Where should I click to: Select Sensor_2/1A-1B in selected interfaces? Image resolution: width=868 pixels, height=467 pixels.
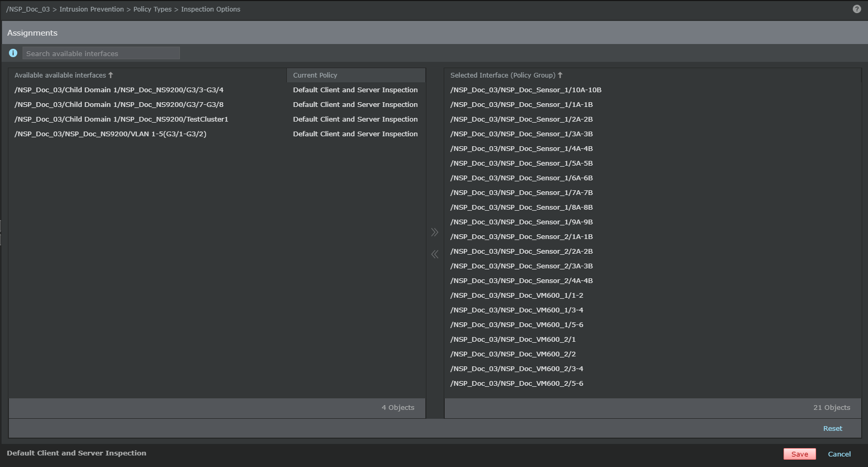click(652, 236)
